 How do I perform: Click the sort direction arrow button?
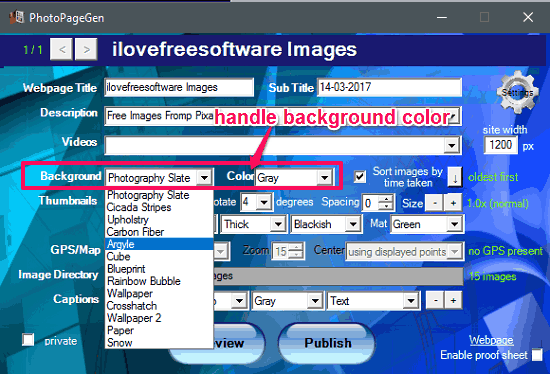(x=455, y=177)
